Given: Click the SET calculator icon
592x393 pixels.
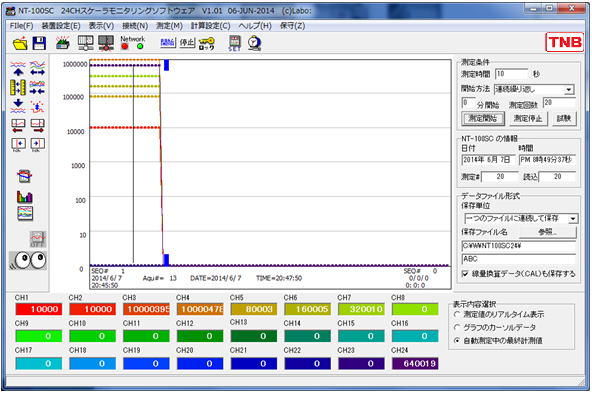Looking at the screenshot, I should (234, 43).
